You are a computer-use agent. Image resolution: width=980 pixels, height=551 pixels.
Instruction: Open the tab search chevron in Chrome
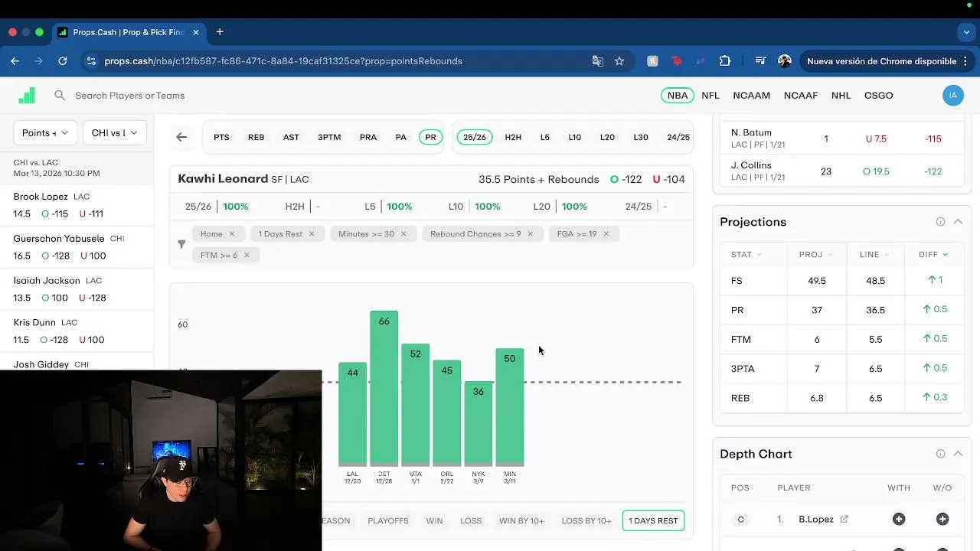coord(966,32)
